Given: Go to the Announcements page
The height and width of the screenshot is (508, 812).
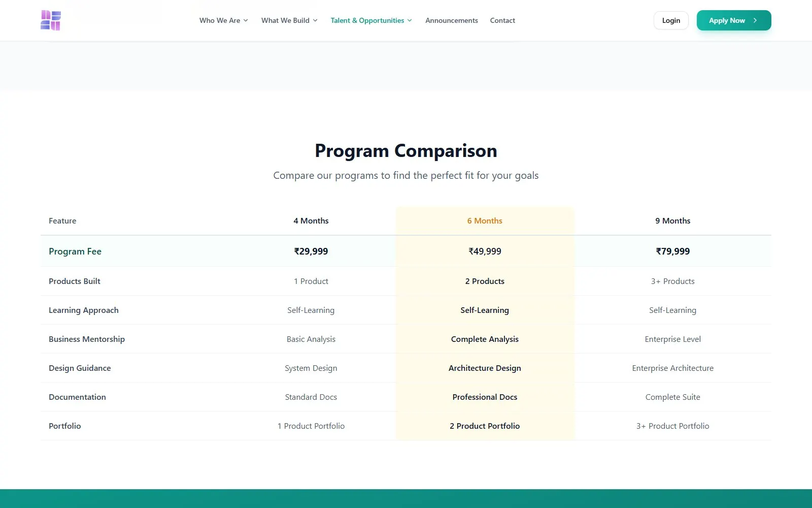Looking at the screenshot, I should [452, 20].
